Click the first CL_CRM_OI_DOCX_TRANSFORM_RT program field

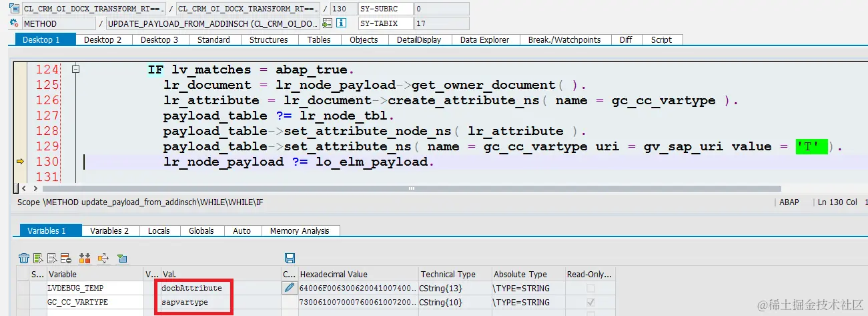coord(95,9)
